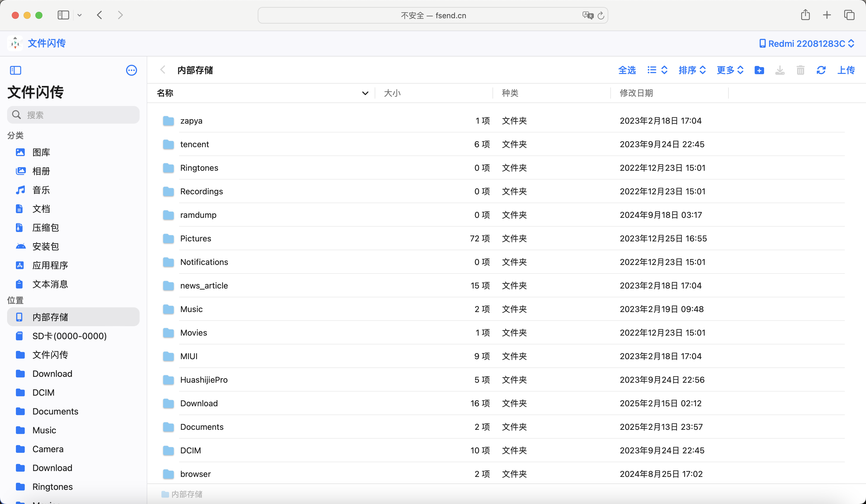Click the 搜索 search field
The width and height of the screenshot is (866, 504).
(73, 115)
